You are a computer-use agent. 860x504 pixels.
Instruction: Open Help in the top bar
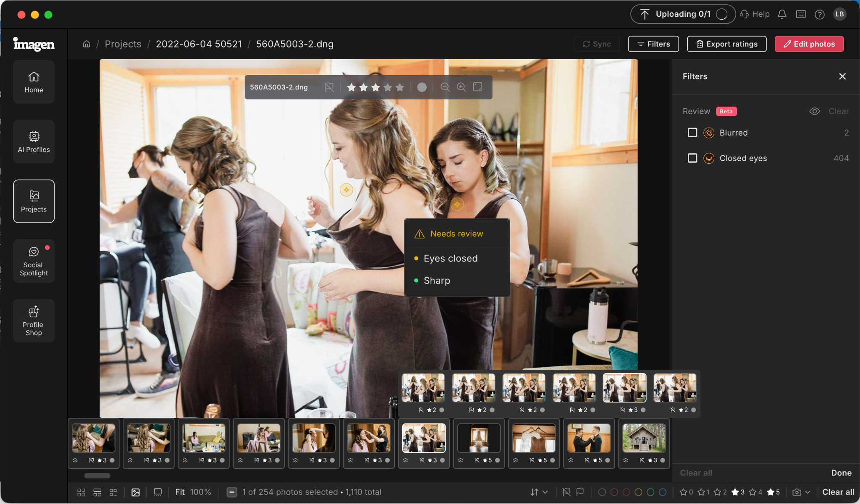point(755,14)
